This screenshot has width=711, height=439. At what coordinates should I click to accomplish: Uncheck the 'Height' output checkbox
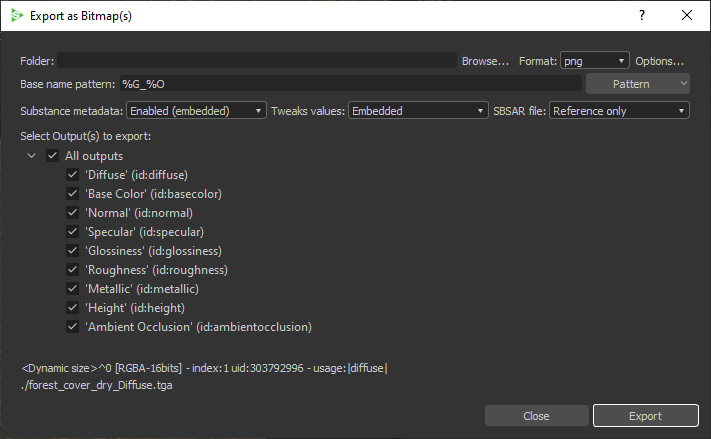(73, 308)
